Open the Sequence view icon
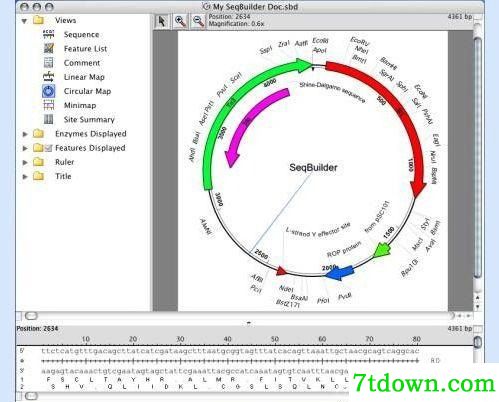 (49, 35)
